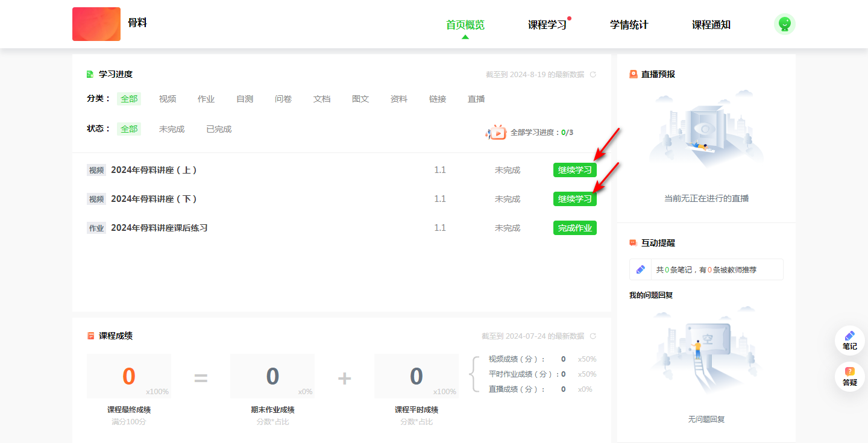Screen dimensions: 868x443
Task: Click 完成作业 for the 课后练习
Action: (574, 228)
